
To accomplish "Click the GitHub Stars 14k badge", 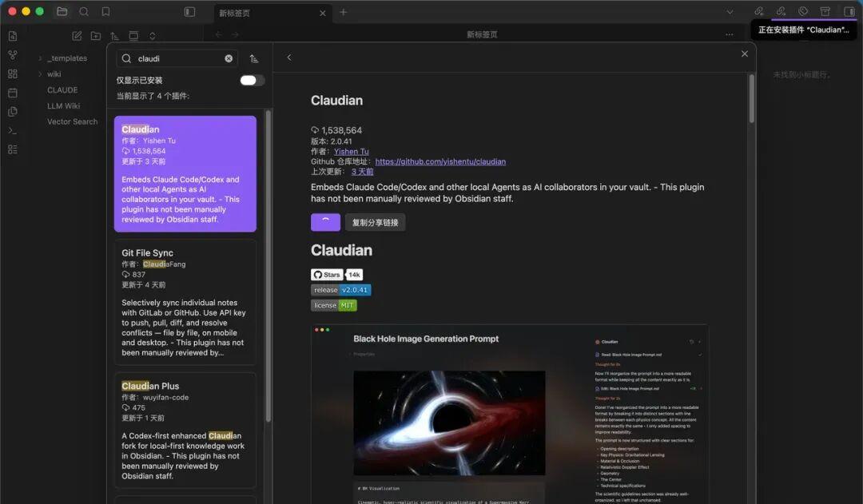I will click(x=337, y=275).
